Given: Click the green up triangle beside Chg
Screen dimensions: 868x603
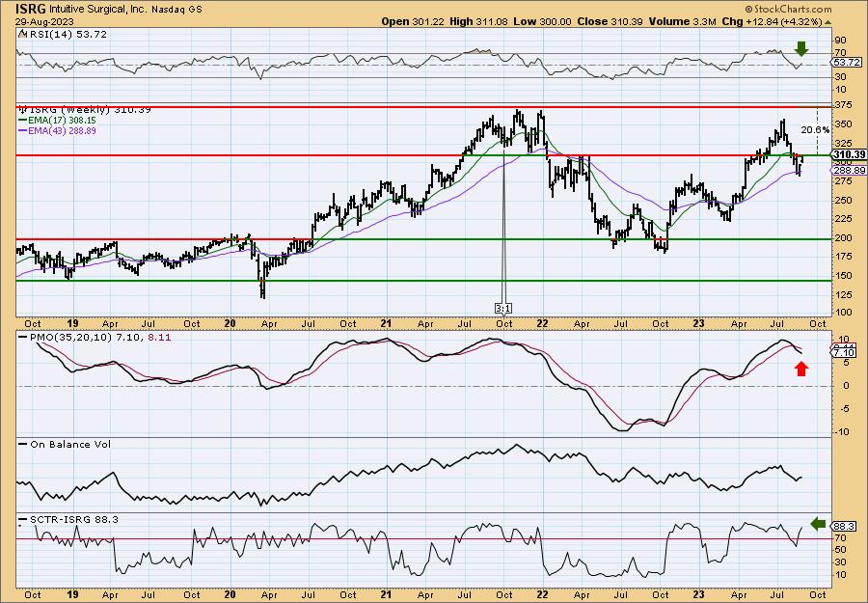Looking at the screenshot, I should pos(827,22).
